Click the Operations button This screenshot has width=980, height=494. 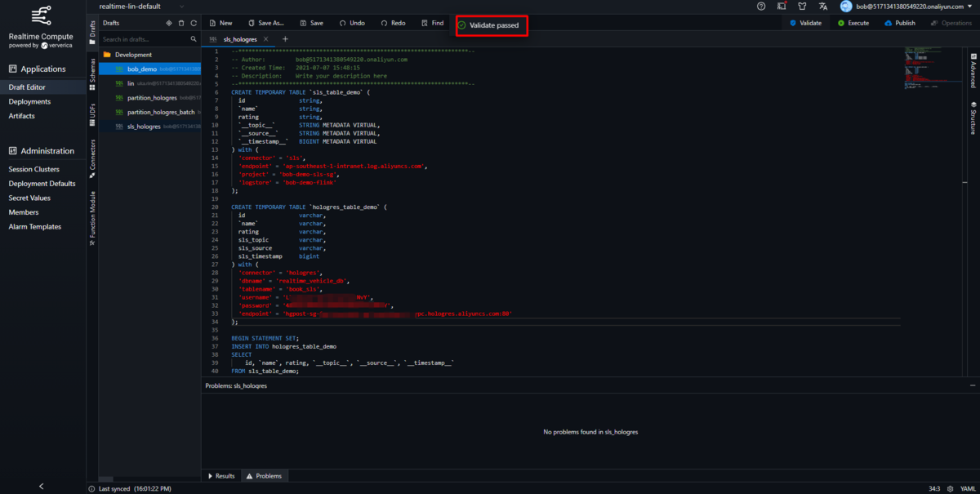pyautogui.click(x=951, y=23)
